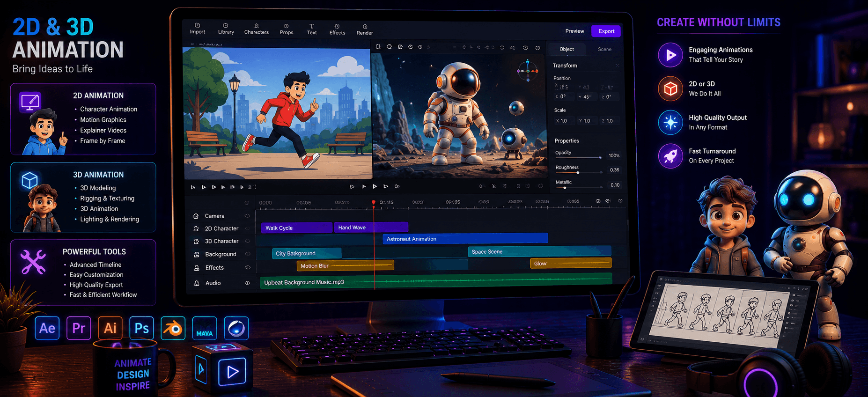
Task: Click the rocket icon beside Fast Turnaround
Action: (x=670, y=156)
